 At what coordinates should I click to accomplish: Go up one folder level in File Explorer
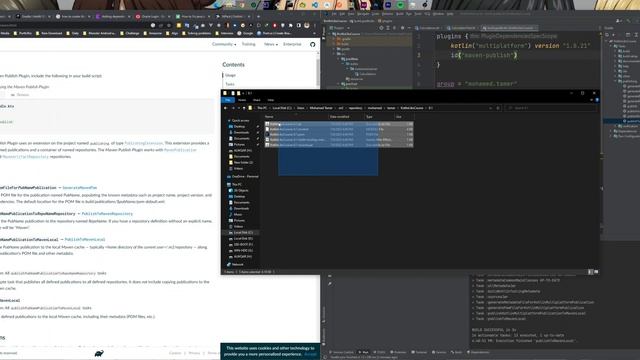[244, 108]
